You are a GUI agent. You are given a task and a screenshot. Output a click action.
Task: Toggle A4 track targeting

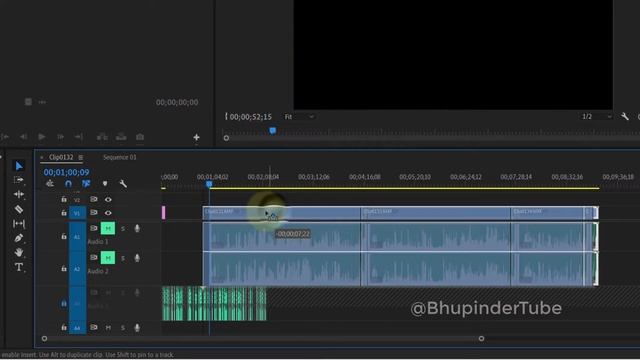pyautogui.click(x=77, y=327)
